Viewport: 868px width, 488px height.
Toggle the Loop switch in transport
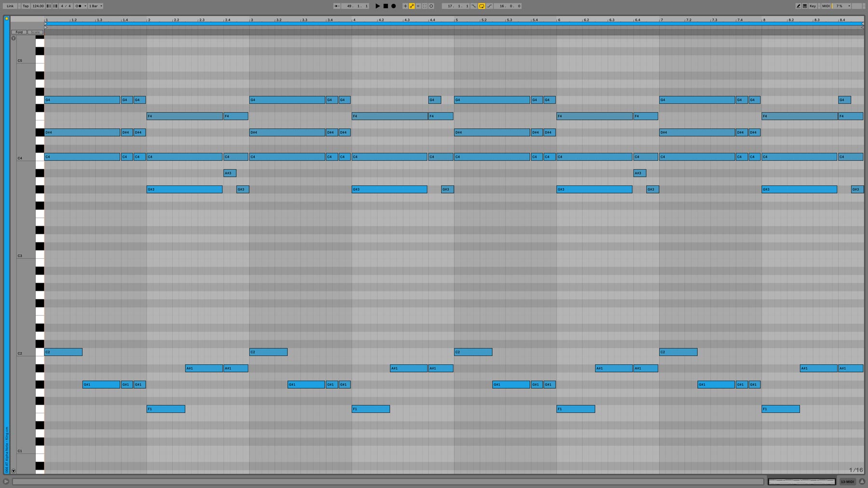tap(481, 6)
